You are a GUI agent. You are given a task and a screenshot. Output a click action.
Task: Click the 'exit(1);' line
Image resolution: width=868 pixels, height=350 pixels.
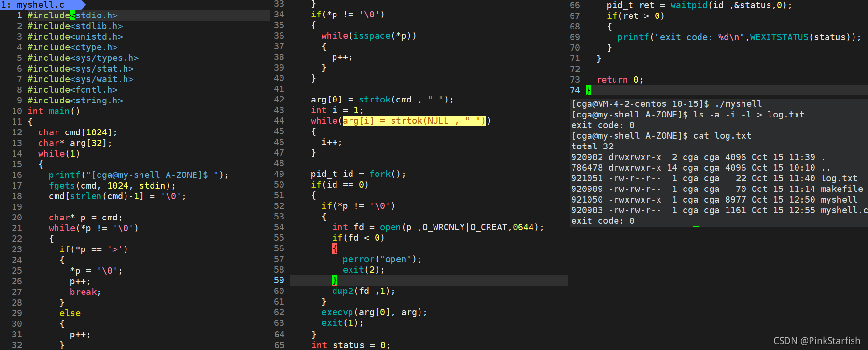click(x=342, y=323)
